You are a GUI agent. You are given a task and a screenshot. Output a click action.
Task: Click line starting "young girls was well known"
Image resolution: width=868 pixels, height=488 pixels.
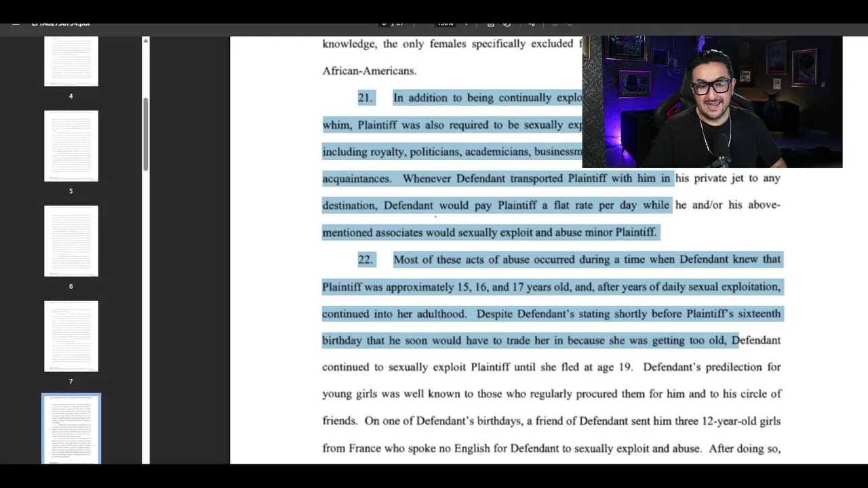click(x=551, y=394)
